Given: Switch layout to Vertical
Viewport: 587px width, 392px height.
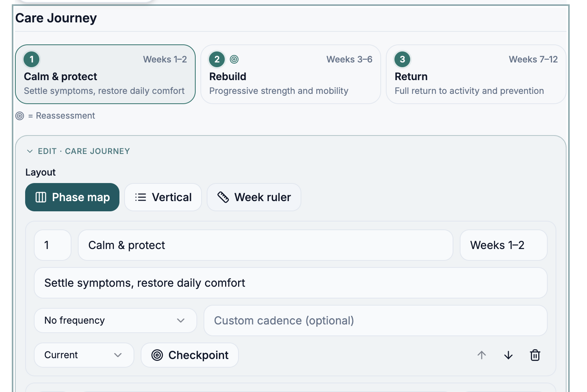Looking at the screenshot, I should (x=163, y=197).
